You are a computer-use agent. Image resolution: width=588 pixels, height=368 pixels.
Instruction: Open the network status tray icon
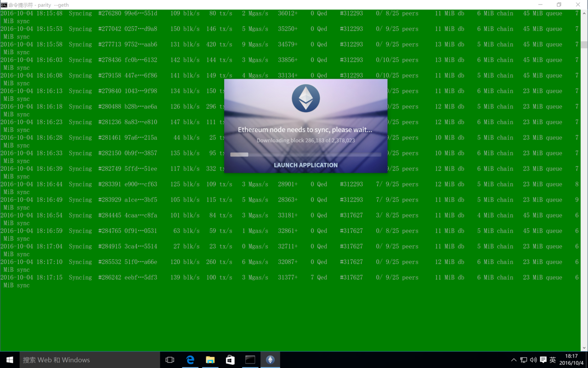(524, 360)
